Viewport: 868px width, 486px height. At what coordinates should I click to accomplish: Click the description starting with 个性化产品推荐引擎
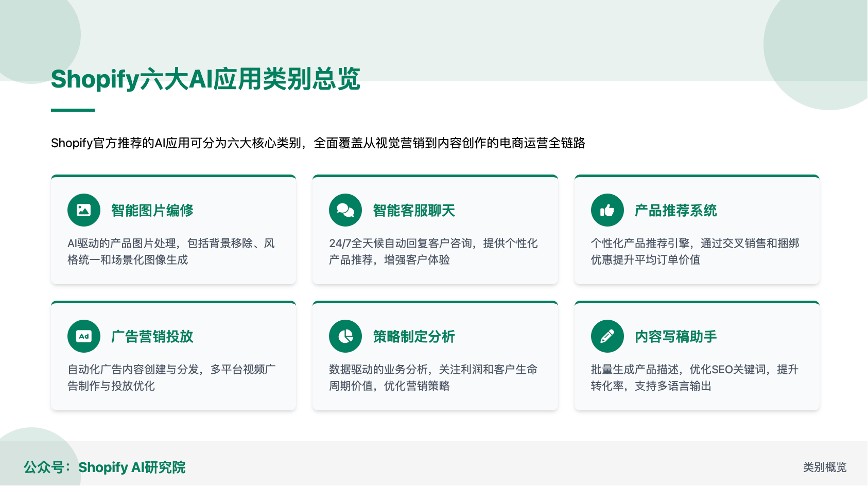point(695,251)
